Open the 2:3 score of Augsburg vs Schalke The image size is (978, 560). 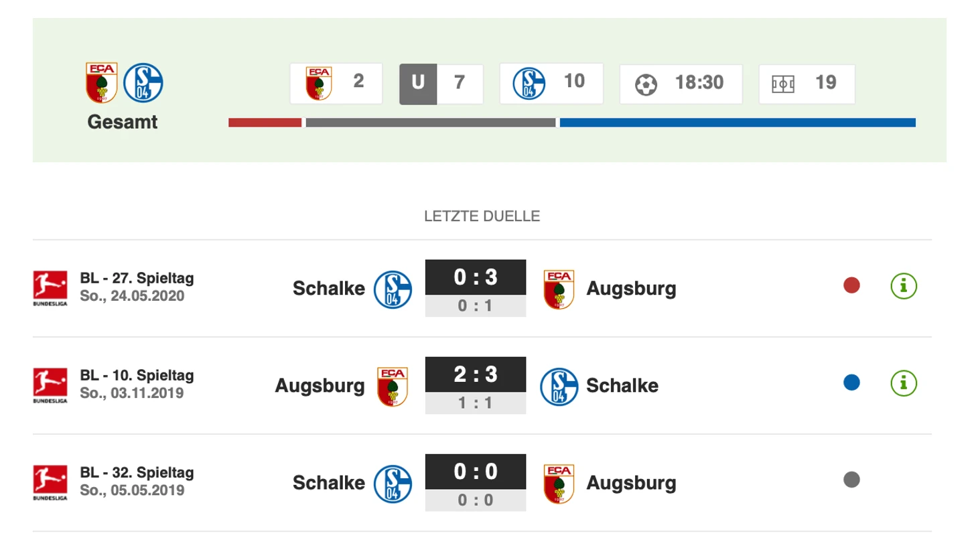tap(476, 374)
